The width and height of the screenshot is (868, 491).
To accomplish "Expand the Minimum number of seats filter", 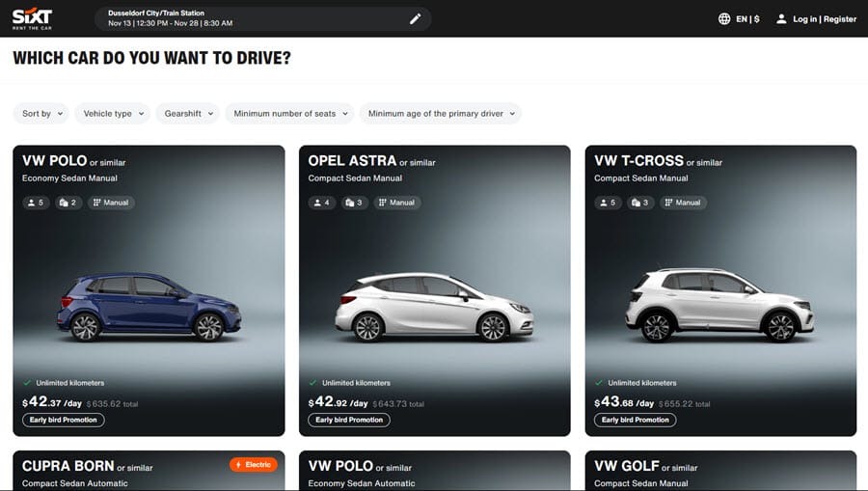I will click(289, 114).
